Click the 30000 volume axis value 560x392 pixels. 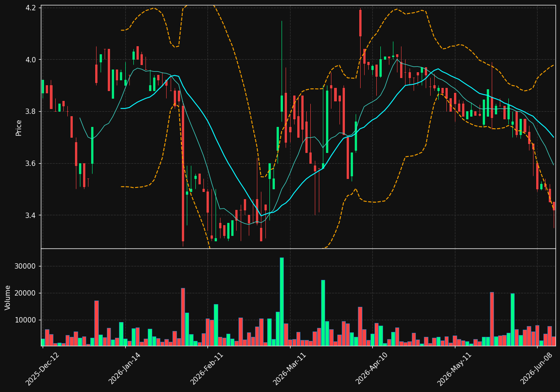(26, 266)
